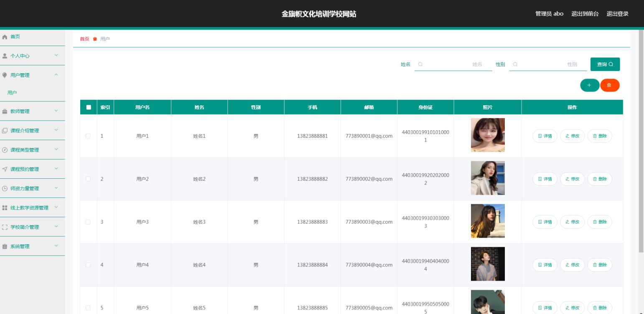This screenshot has width=644, height=314.
Task: Open the photo thumbnail for 用户3
Action: point(488,221)
